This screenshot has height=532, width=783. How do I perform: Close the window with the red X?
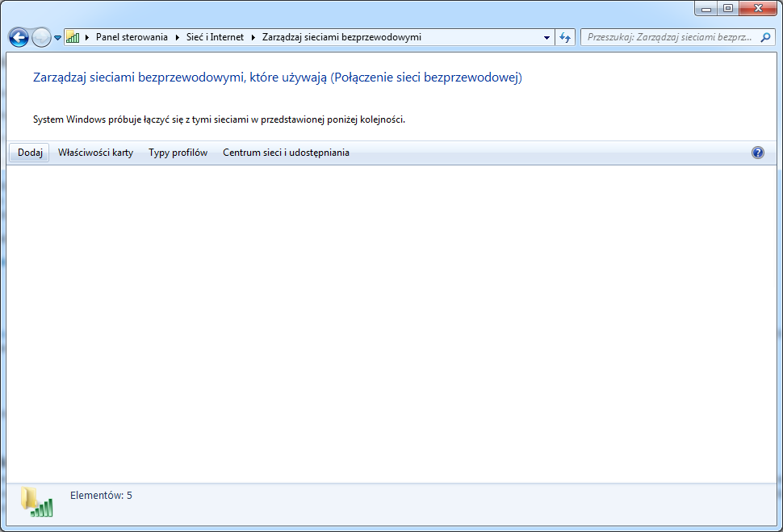758,9
